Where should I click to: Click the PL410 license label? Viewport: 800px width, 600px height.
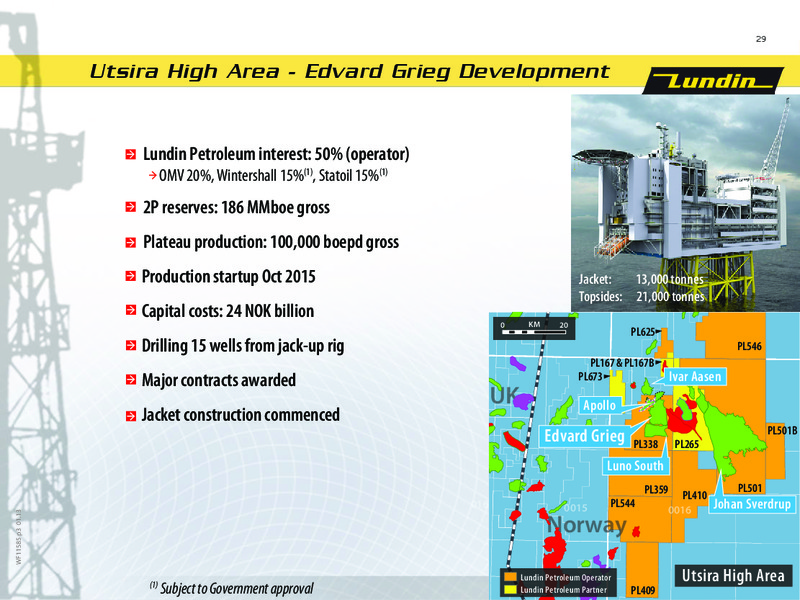(x=694, y=495)
